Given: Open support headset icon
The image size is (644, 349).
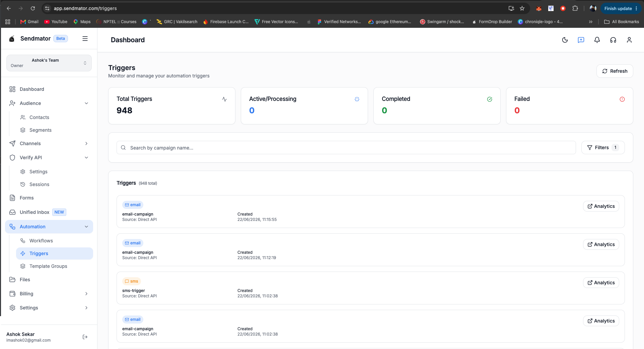Looking at the screenshot, I should (x=613, y=40).
